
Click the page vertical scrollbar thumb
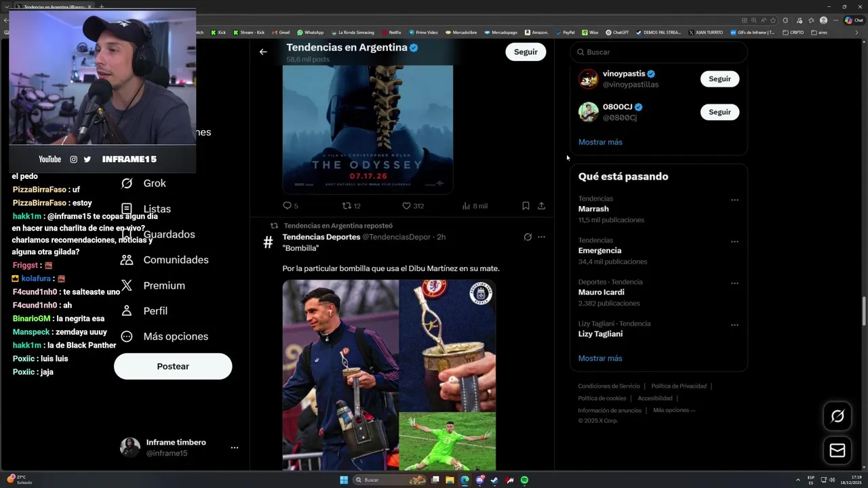[864, 311]
